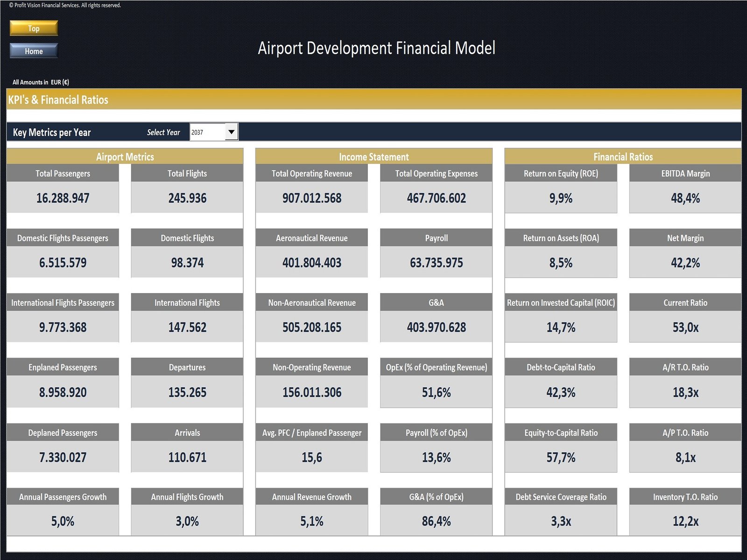Click the Non-Aeronautical Revenue value cell
The image size is (747, 560).
pyautogui.click(x=311, y=327)
